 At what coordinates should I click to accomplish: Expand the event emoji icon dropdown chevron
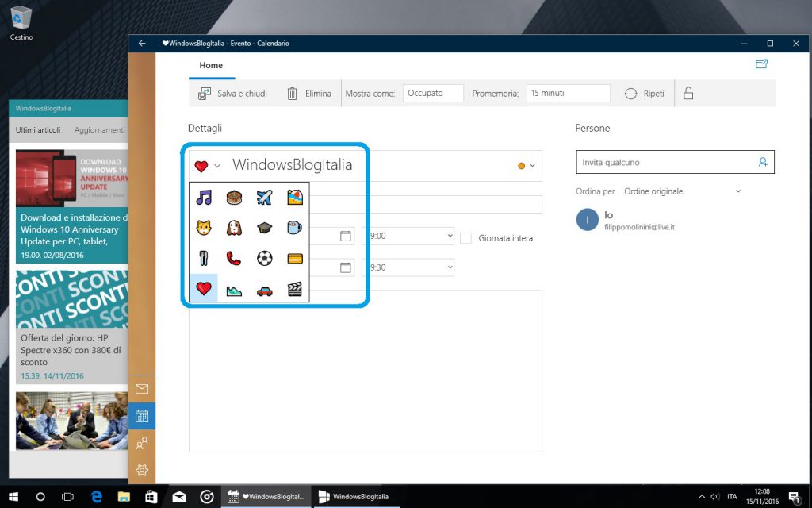coord(217,166)
